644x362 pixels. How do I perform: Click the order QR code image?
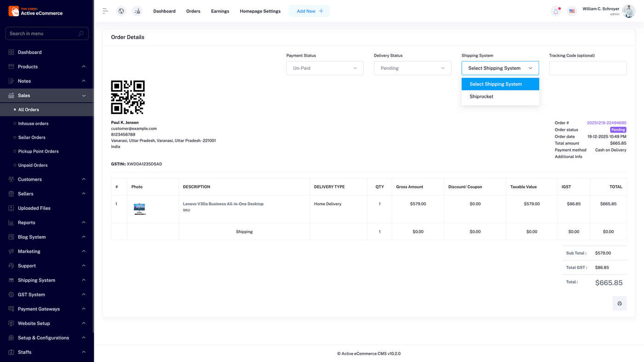click(128, 97)
